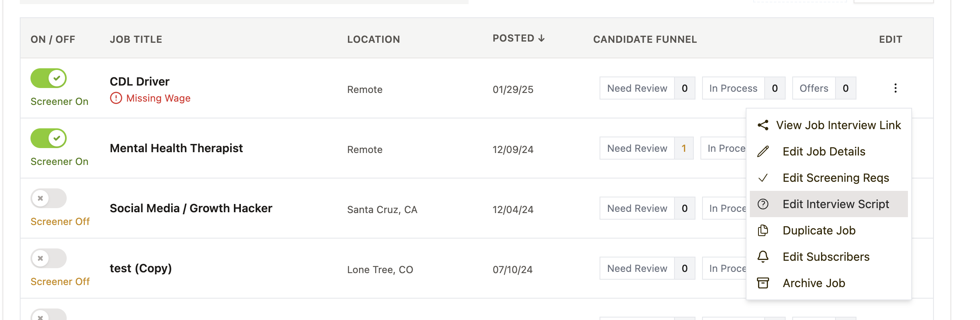Open the Mental Health Therapist job
This screenshot has width=980, height=320.
[176, 148]
